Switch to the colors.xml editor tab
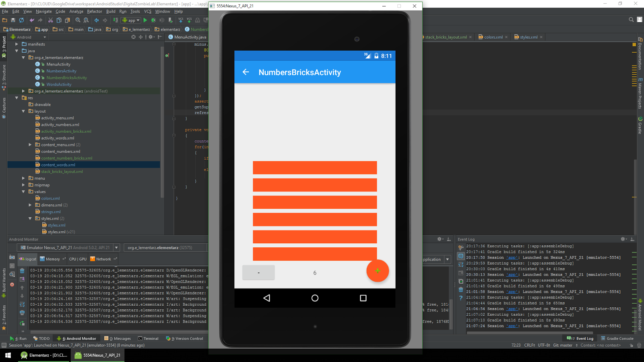This screenshot has height=362, width=644. click(493, 37)
